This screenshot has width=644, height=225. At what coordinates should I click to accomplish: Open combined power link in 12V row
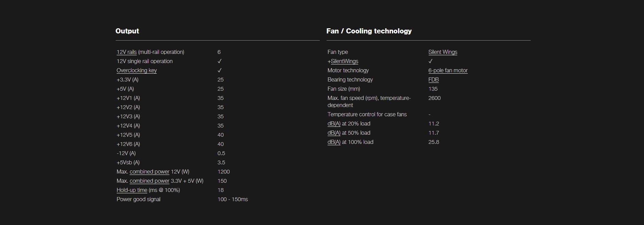click(x=149, y=172)
